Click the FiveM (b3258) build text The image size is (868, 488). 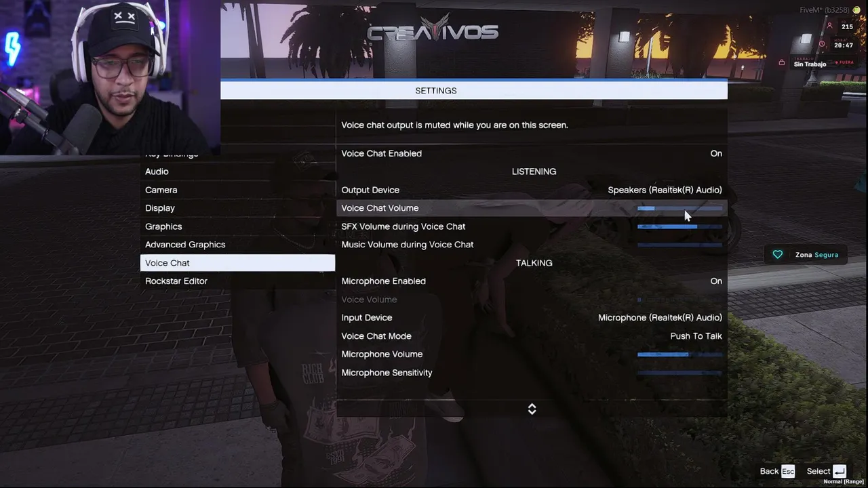click(824, 10)
